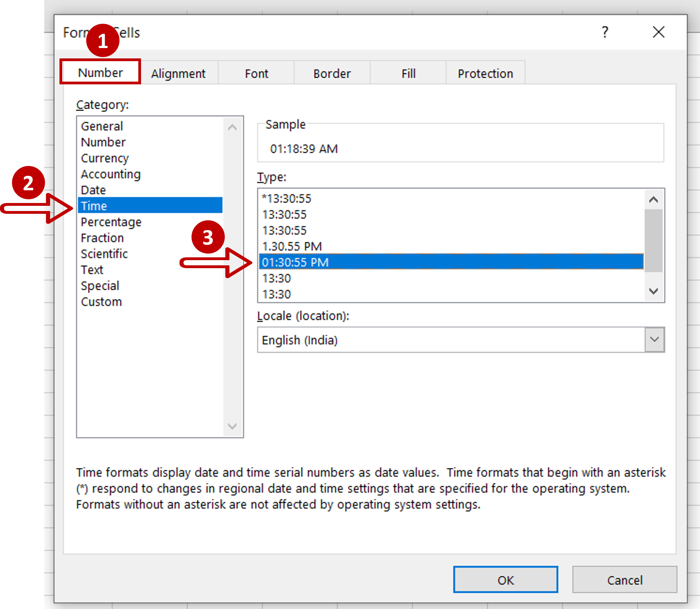Screen dimensions: 700x609
Task: Click the Help question mark icon
Action: 605,32
